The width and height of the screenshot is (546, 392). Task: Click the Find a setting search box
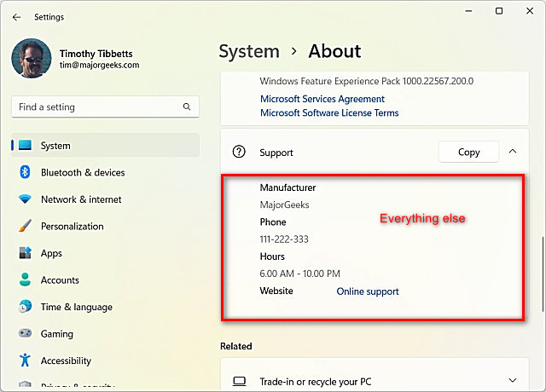coord(106,107)
